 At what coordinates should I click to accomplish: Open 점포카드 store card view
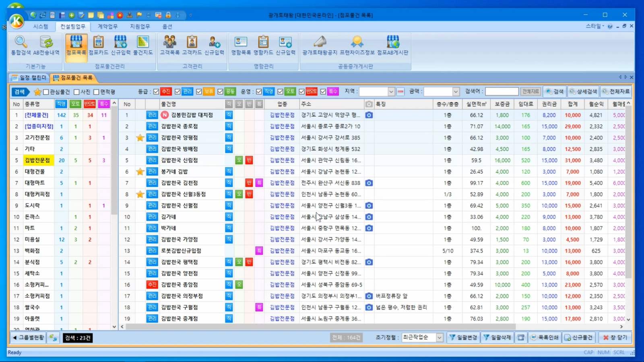tap(98, 45)
